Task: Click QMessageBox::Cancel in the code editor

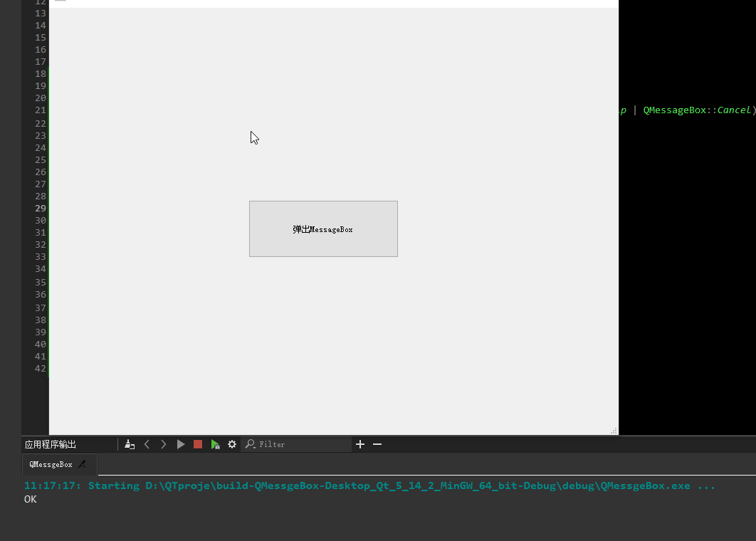Action: tap(697, 110)
